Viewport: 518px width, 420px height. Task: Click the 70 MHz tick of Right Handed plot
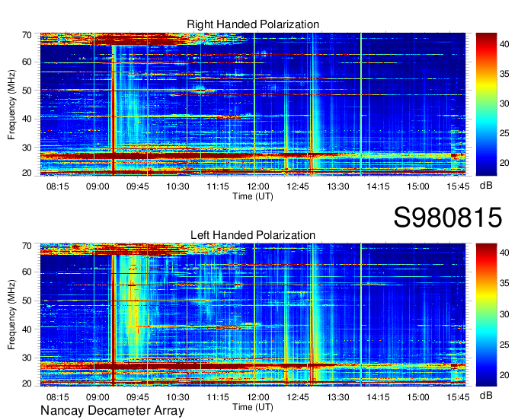tap(27, 35)
